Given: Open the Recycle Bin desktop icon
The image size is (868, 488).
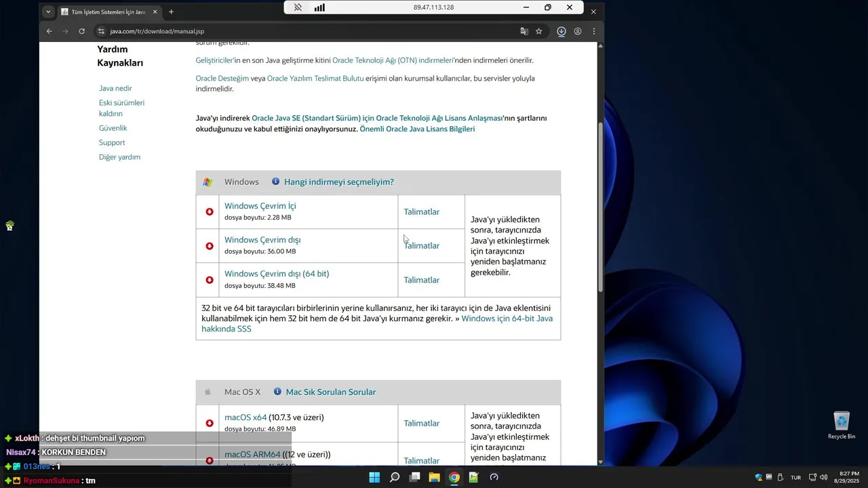Looking at the screenshot, I should [842, 426].
